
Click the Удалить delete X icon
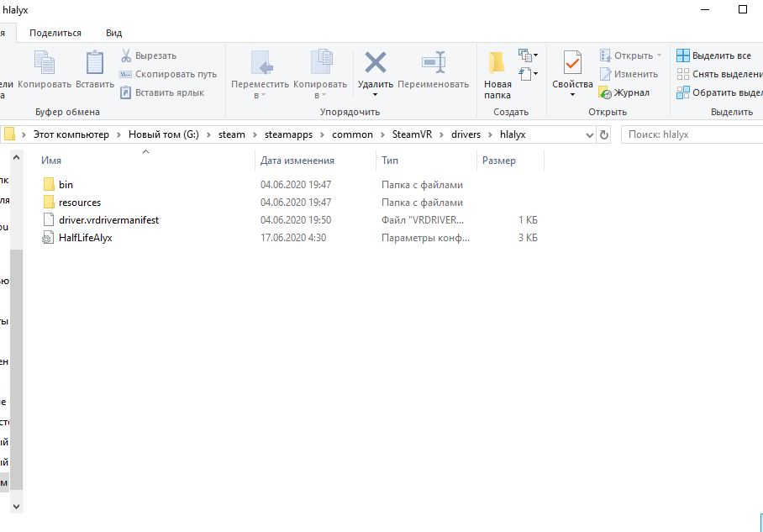click(x=375, y=62)
